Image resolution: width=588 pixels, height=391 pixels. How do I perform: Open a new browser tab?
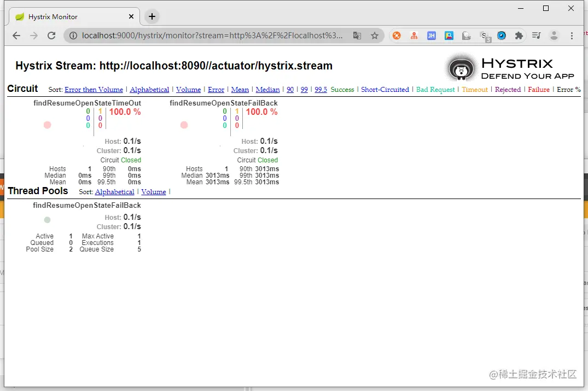coord(152,16)
